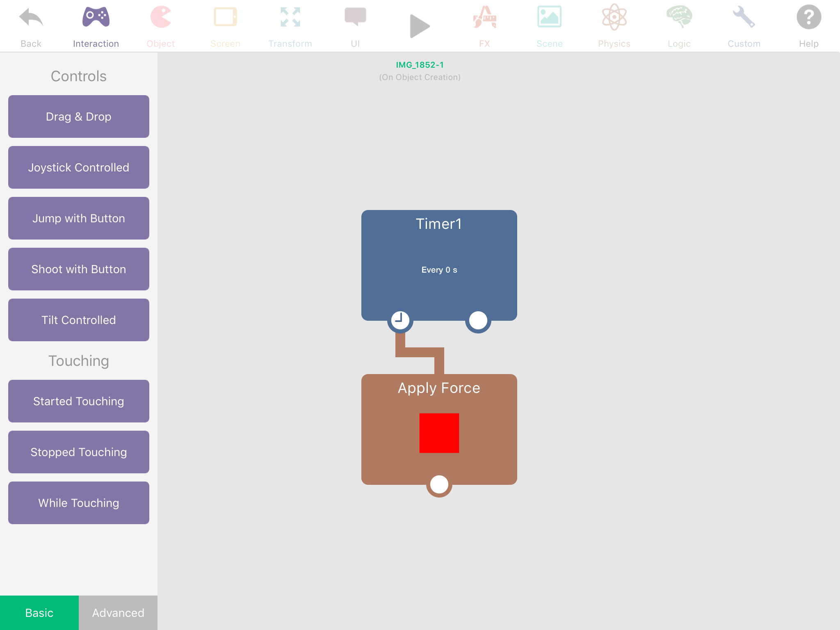This screenshot has height=630, width=840.
Task: Add the Joystick Controlled behavior
Action: (x=79, y=167)
